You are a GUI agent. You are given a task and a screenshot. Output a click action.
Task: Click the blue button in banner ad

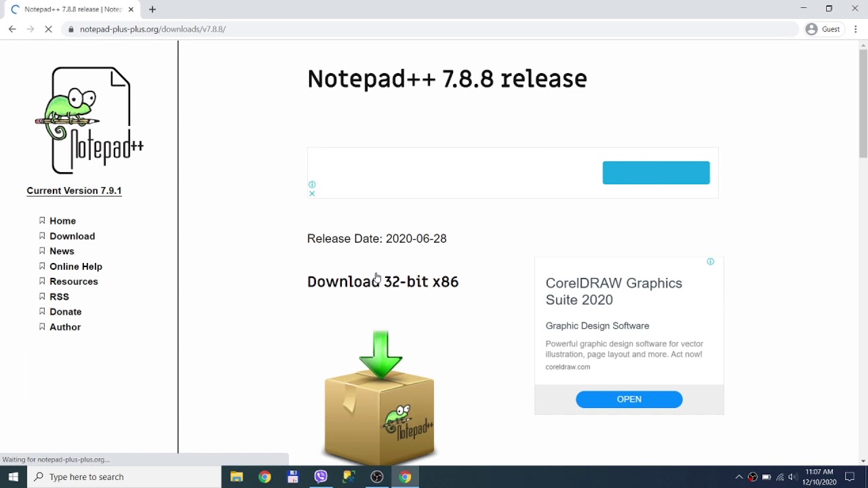click(x=656, y=173)
